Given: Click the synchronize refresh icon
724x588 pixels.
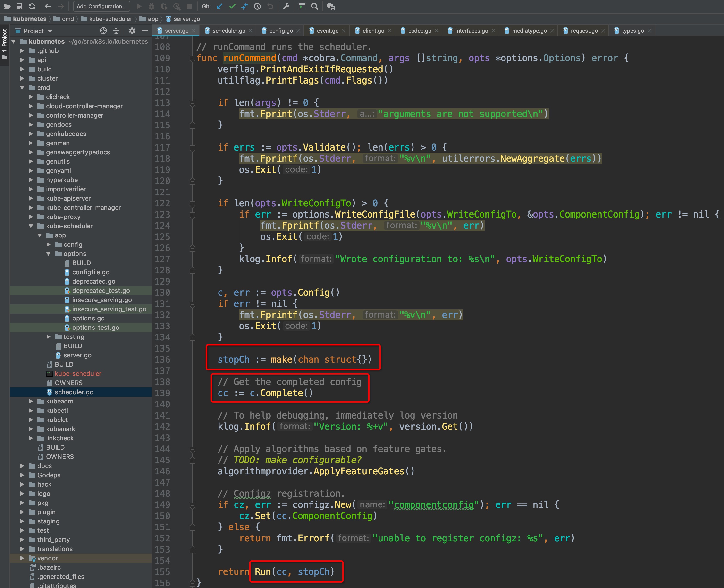Looking at the screenshot, I should click(x=32, y=7).
